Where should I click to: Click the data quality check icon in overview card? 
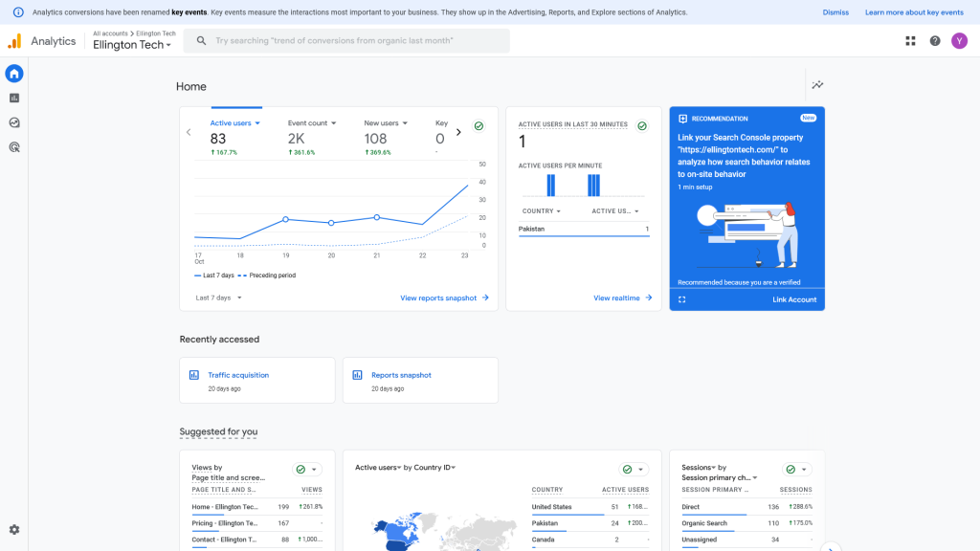point(479,126)
